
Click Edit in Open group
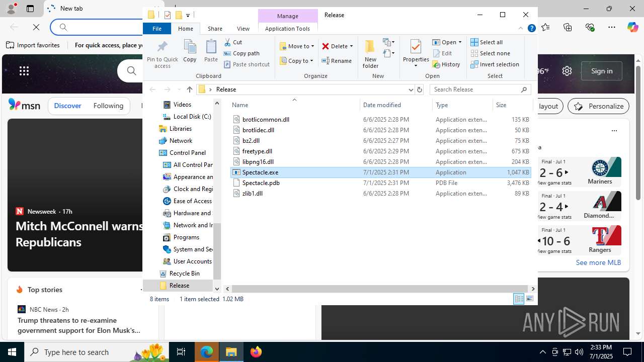click(442, 53)
